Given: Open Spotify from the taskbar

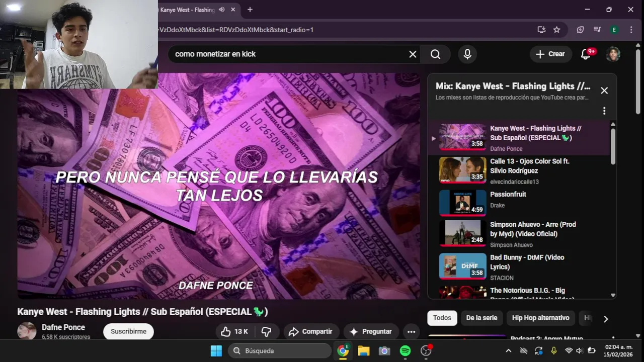Looking at the screenshot, I should pyautogui.click(x=405, y=351).
